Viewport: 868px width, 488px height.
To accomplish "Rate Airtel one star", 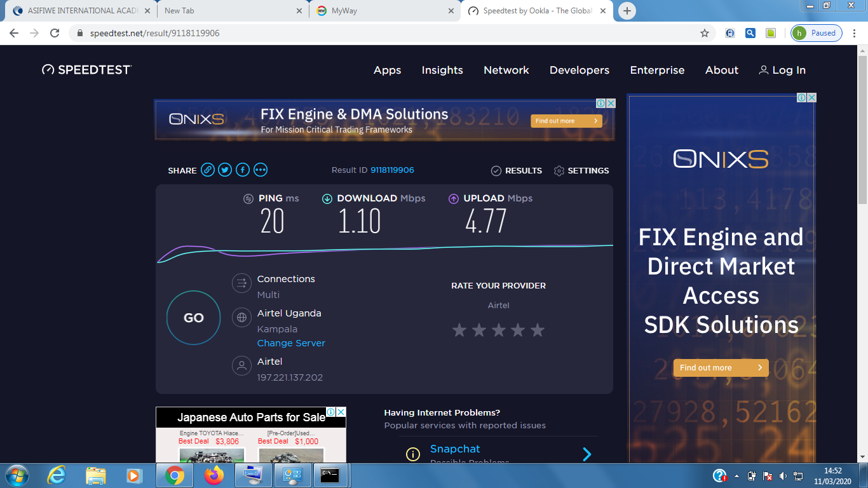I will tap(459, 330).
